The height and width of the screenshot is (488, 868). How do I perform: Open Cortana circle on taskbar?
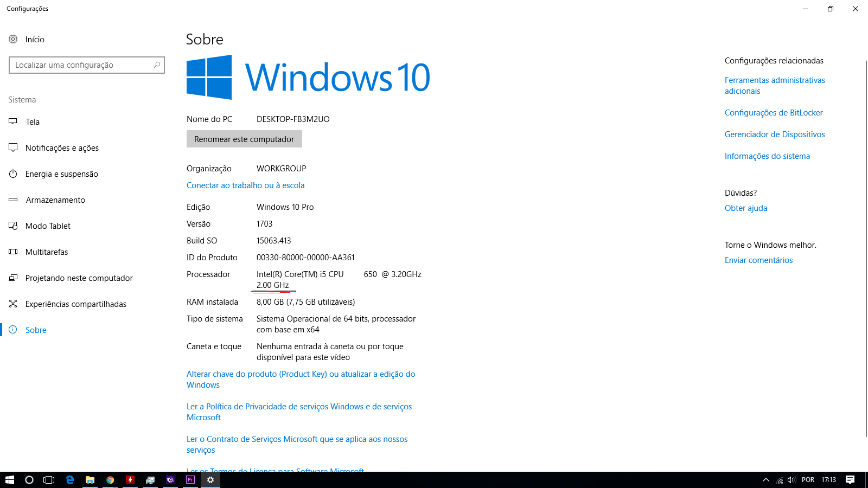(29, 480)
